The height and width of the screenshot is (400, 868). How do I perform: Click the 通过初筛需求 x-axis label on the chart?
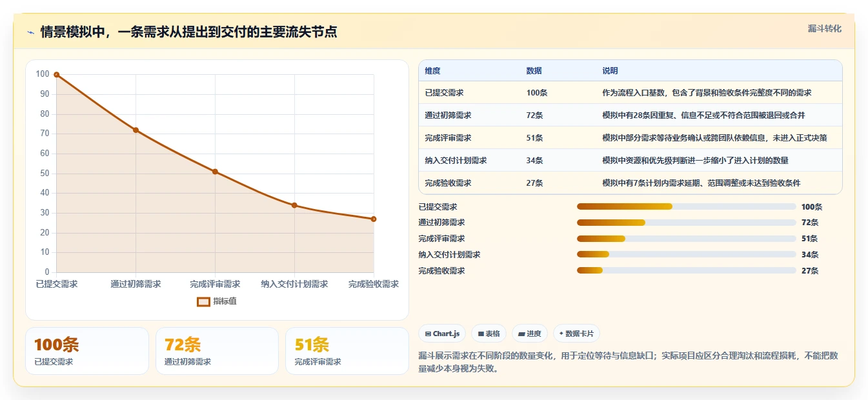(x=136, y=284)
